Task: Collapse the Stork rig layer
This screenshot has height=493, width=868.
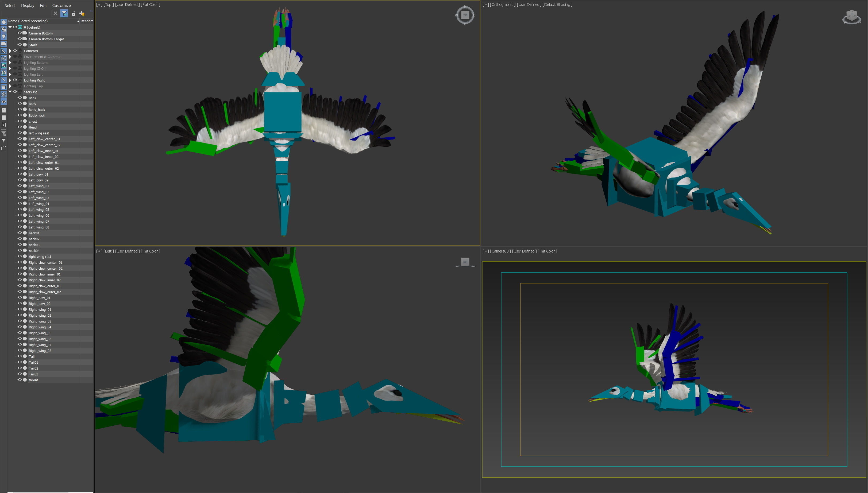Action: 10,92
